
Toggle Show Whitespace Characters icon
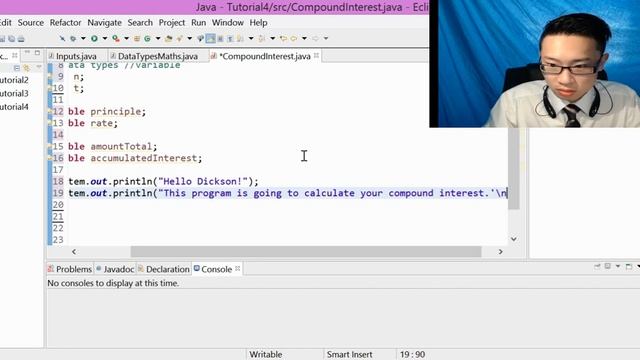pyautogui.click(x=230, y=38)
